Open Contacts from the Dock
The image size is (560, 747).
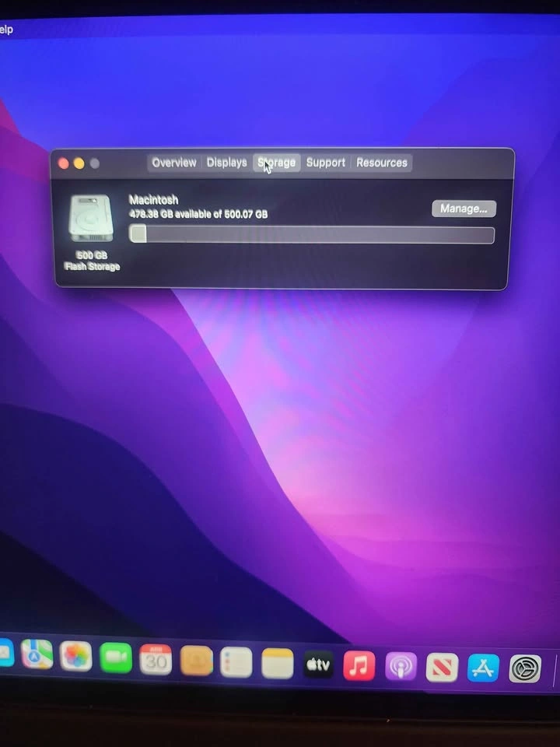(196, 661)
